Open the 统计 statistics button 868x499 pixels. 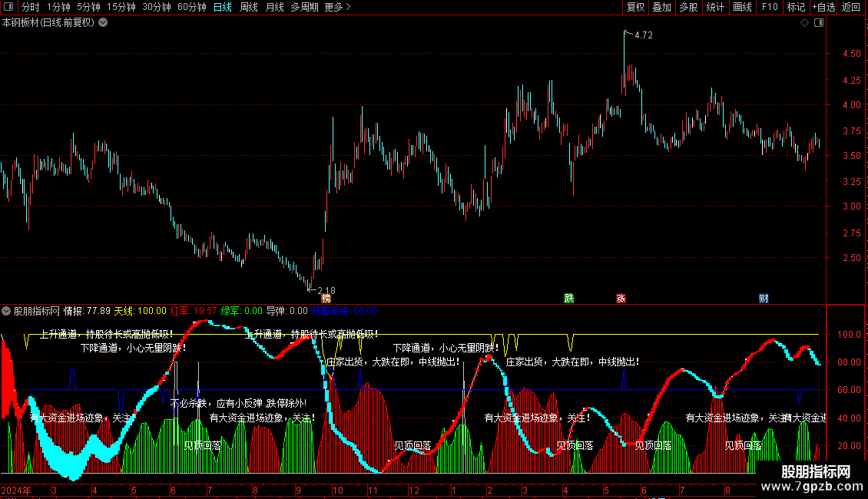pos(714,7)
